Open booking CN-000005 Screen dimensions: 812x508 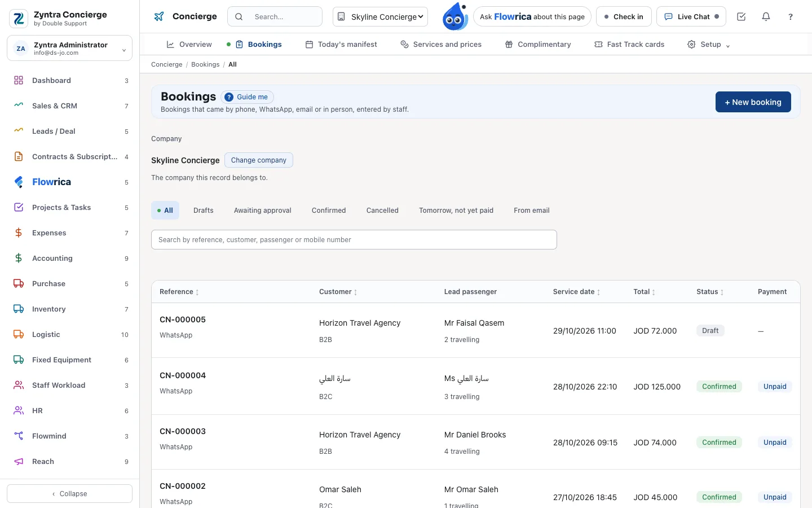183,319
